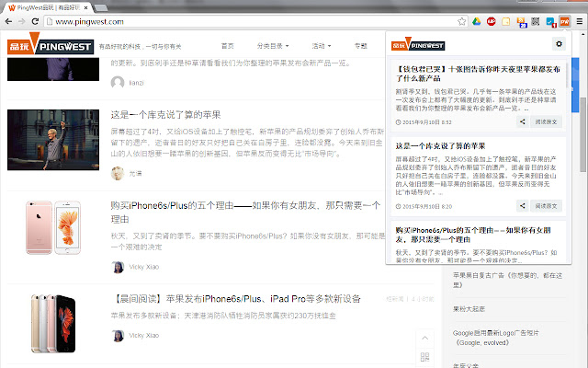Image resolution: width=588 pixels, height=368 pixels.
Task: Click the PingWest site logo in header
Action: pos(51,45)
